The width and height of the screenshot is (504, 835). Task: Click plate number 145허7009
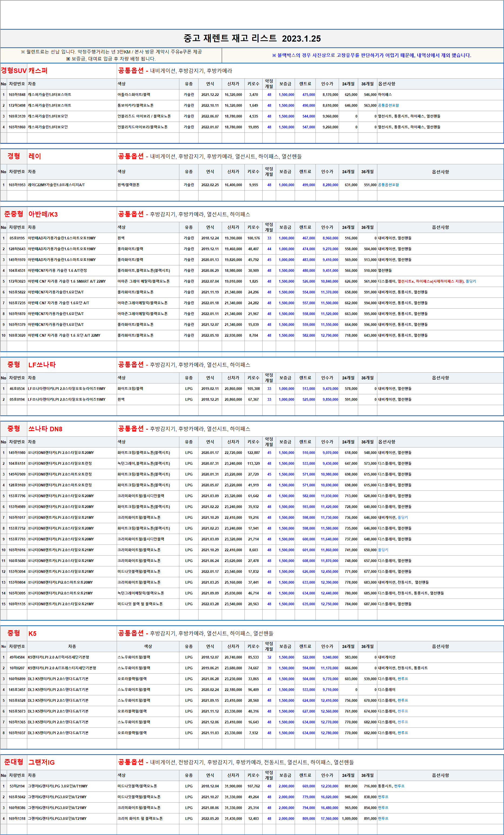pyautogui.click(x=17, y=475)
